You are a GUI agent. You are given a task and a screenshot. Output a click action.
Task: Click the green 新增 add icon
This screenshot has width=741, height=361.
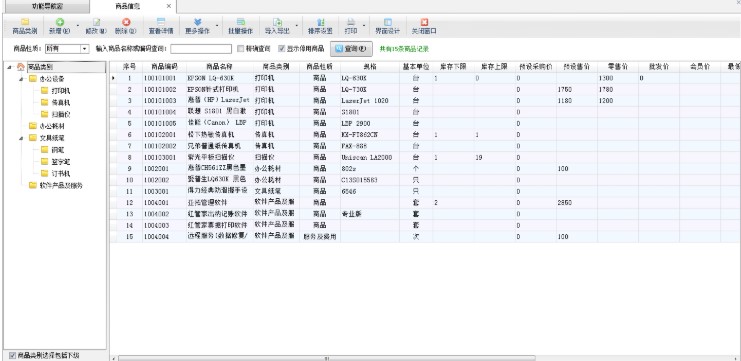(60, 22)
